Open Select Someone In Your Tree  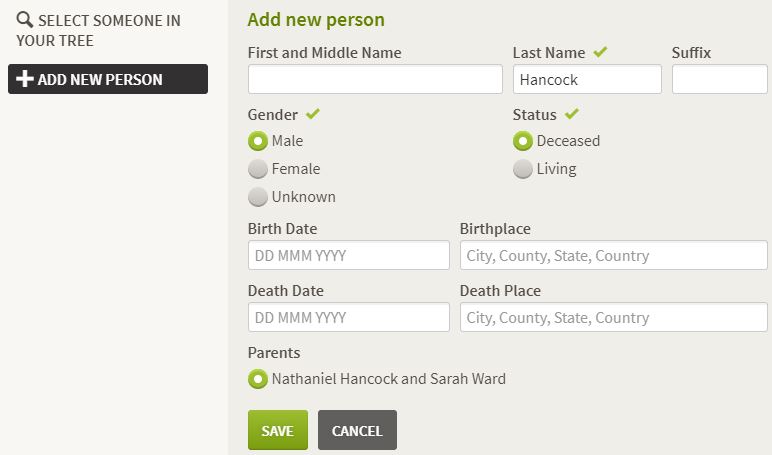click(98, 30)
